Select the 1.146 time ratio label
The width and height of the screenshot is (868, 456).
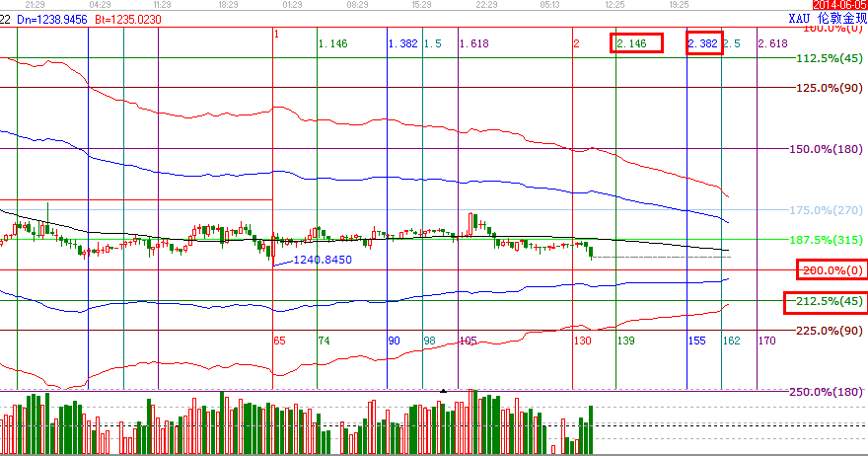[333, 43]
